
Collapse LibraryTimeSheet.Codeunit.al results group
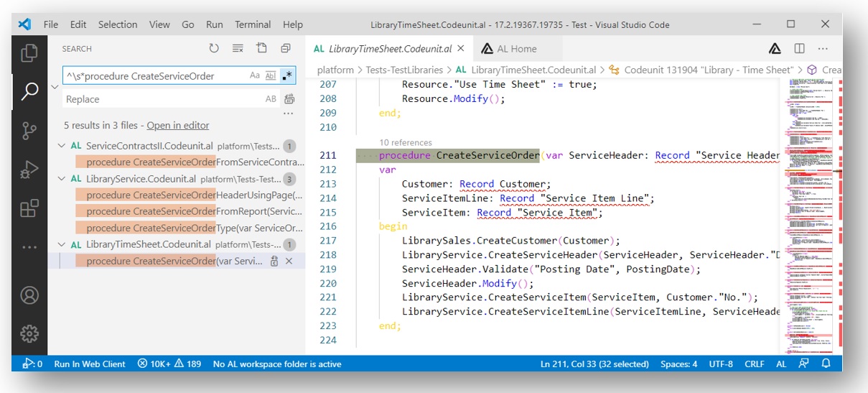tap(60, 244)
